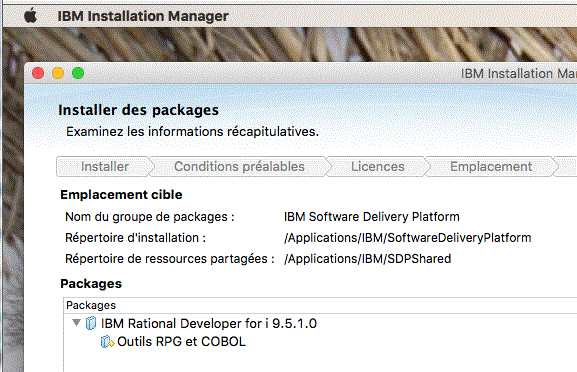577x372 pixels.
Task: Select IBM Rational Developer for i 9.5.1.0
Action: (x=209, y=323)
